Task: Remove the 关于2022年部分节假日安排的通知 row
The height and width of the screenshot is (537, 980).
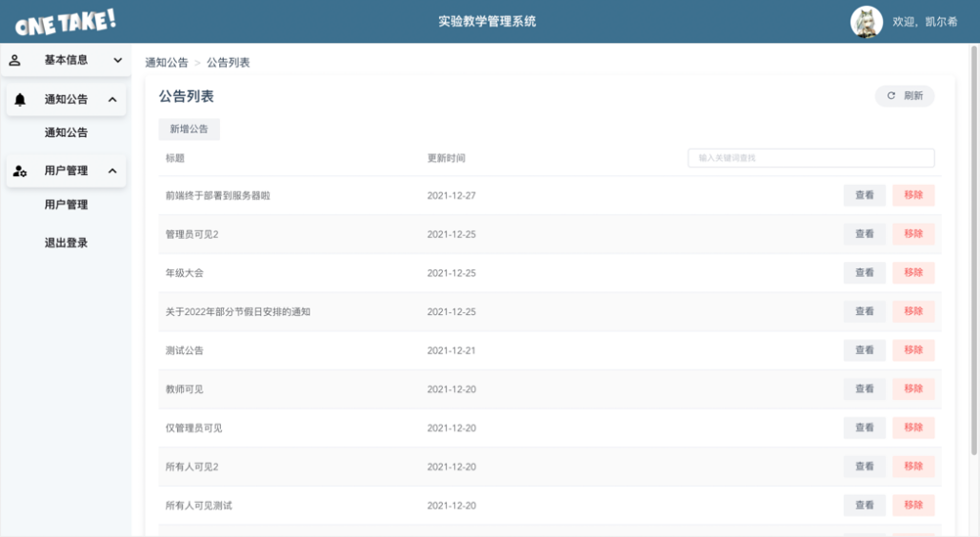Action: [x=913, y=311]
